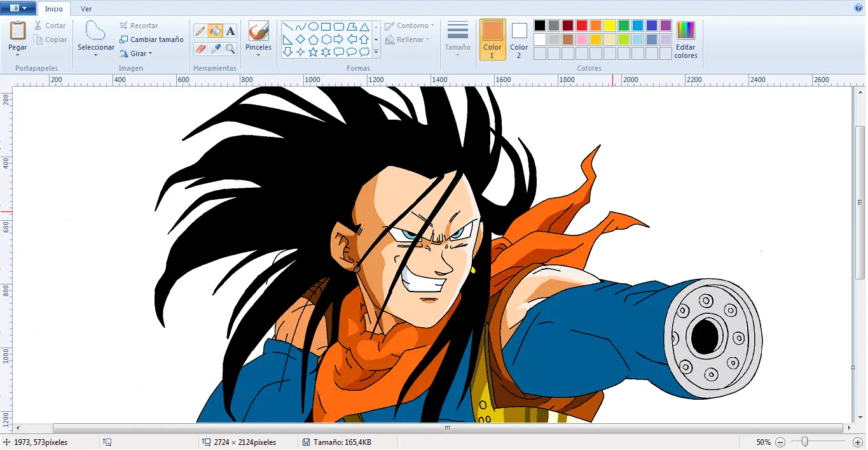Select the Color picker eyedropper tool
Image resolution: width=868 pixels, height=450 pixels.
coord(215,48)
